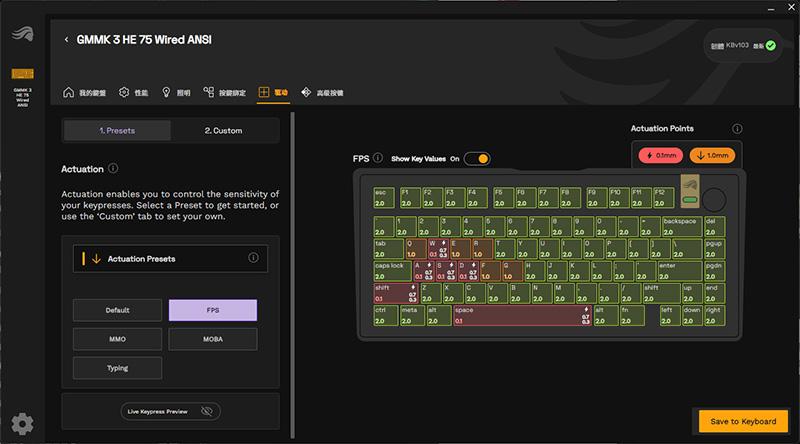
Task: Open the advanced keys tab icon
Action: point(306,92)
